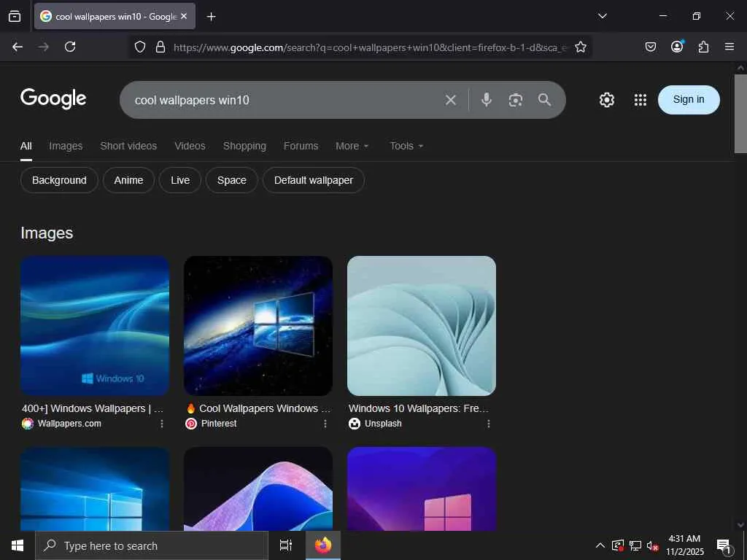
Task: Open more options for Pinterest result
Action: tap(325, 424)
